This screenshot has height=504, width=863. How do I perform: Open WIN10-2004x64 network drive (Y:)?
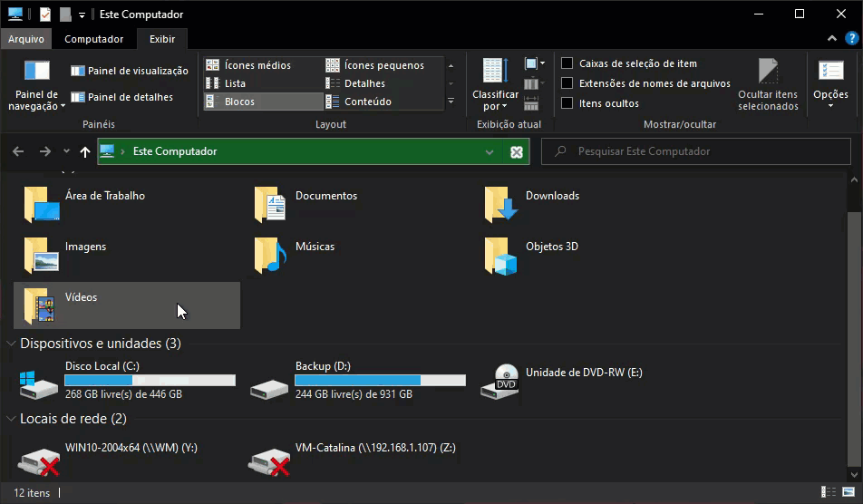(127, 456)
